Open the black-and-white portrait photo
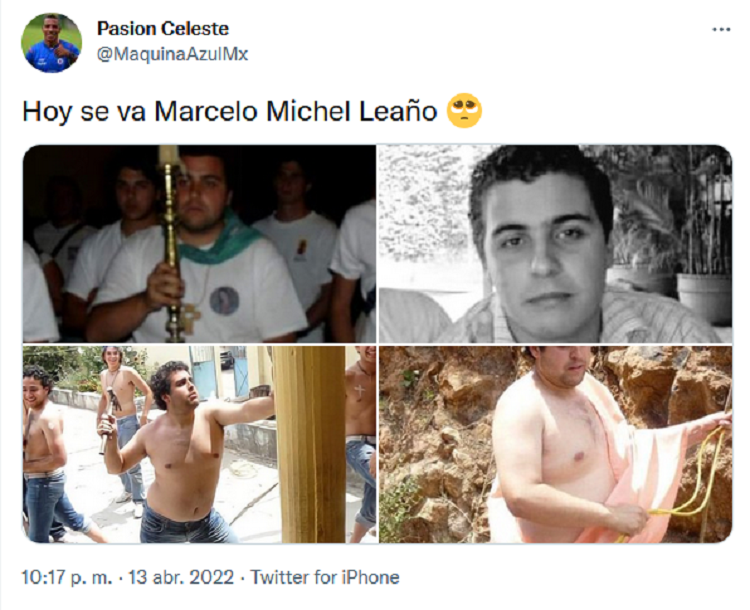 (x=555, y=244)
